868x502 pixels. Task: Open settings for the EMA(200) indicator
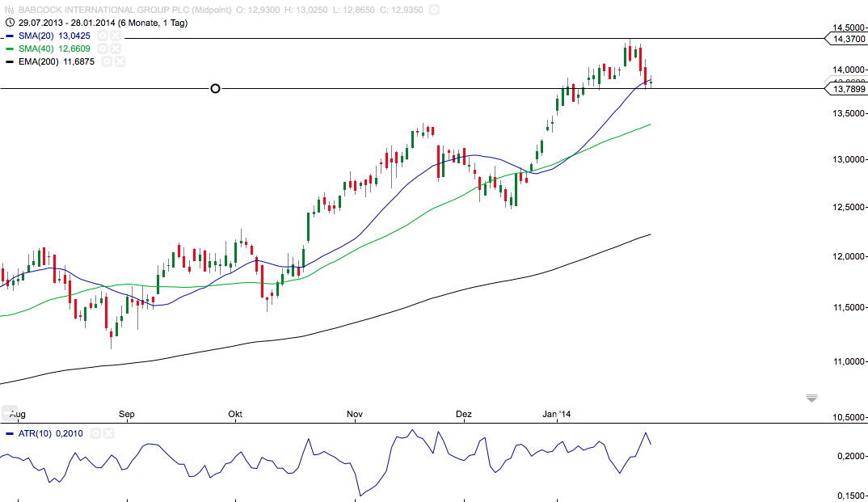pos(107,61)
